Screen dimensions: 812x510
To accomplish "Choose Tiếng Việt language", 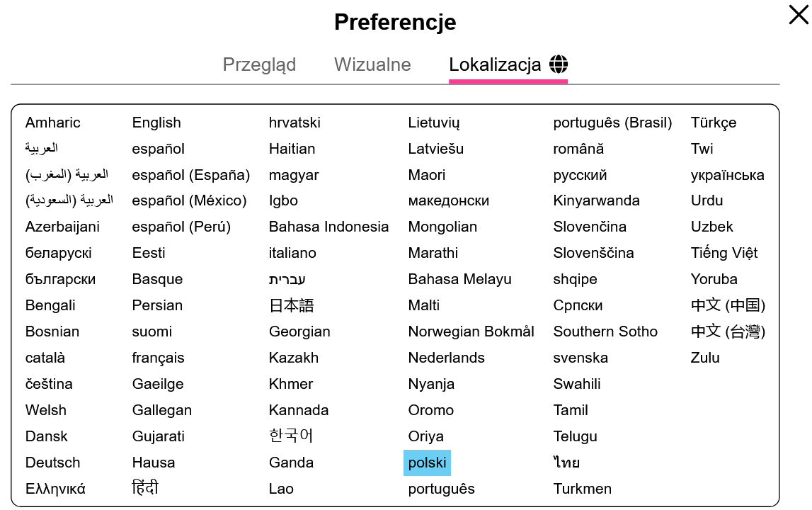I will [x=724, y=253].
